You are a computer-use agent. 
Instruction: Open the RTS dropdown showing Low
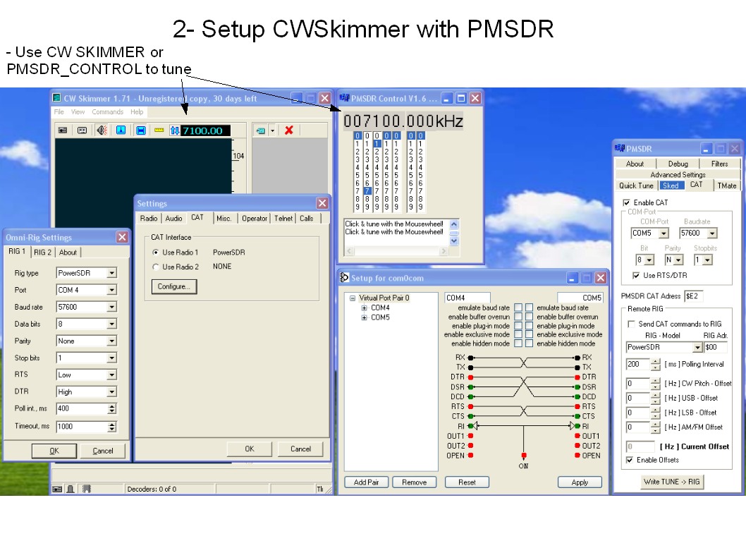pos(111,375)
